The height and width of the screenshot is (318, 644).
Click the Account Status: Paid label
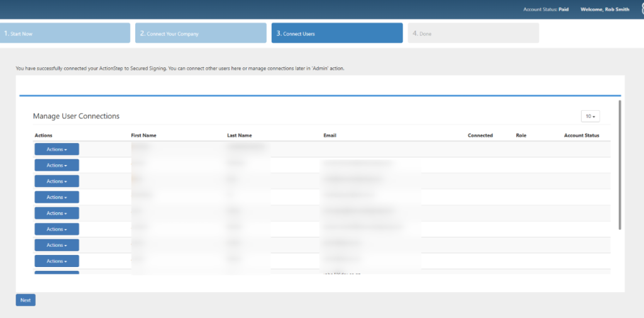[x=546, y=9]
